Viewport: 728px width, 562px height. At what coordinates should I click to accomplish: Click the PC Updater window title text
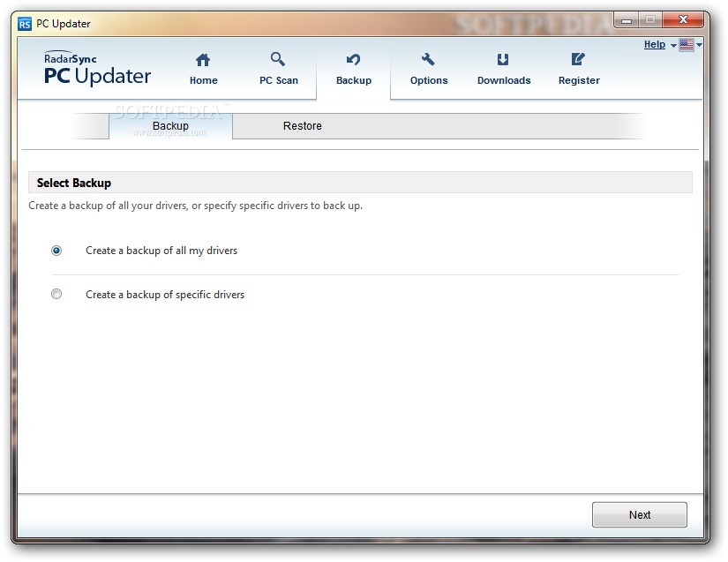64,24
